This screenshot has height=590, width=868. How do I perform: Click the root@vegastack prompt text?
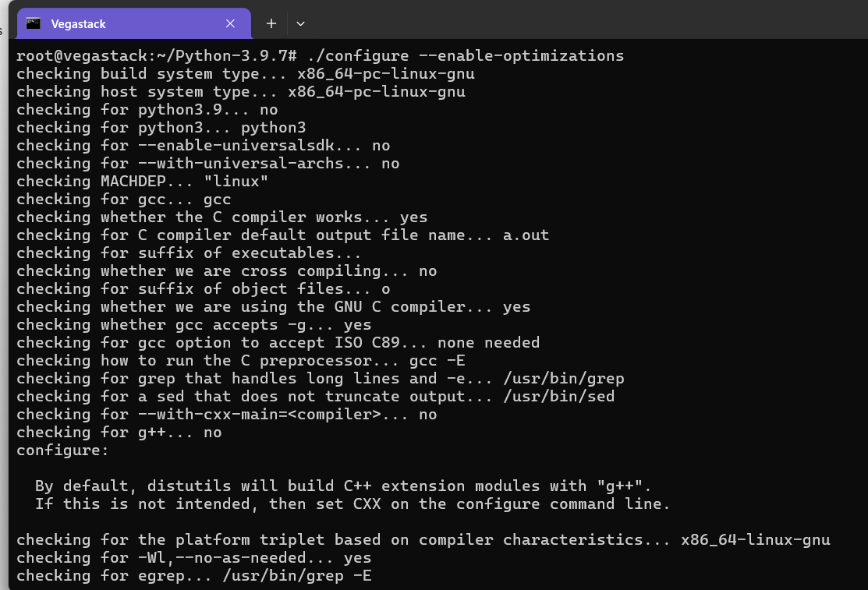coord(156,56)
